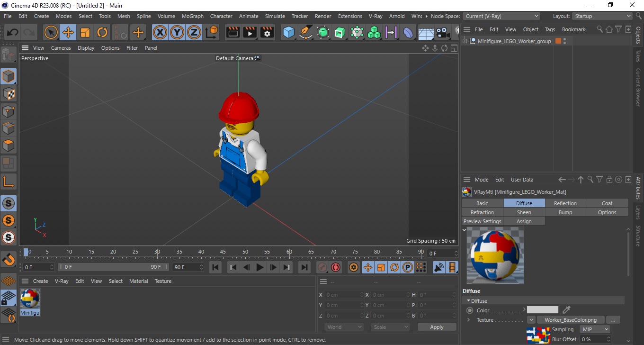This screenshot has height=345, width=644.
Task: Collapse the Diffuse section
Action: [x=468, y=301]
